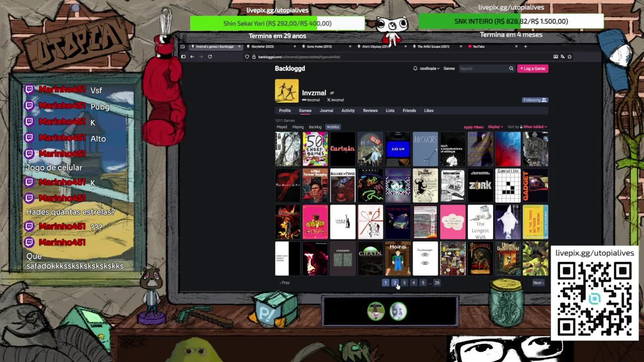Jump to last page 26
The width and height of the screenshot is (644, 362).
click(x=437, y=283)
